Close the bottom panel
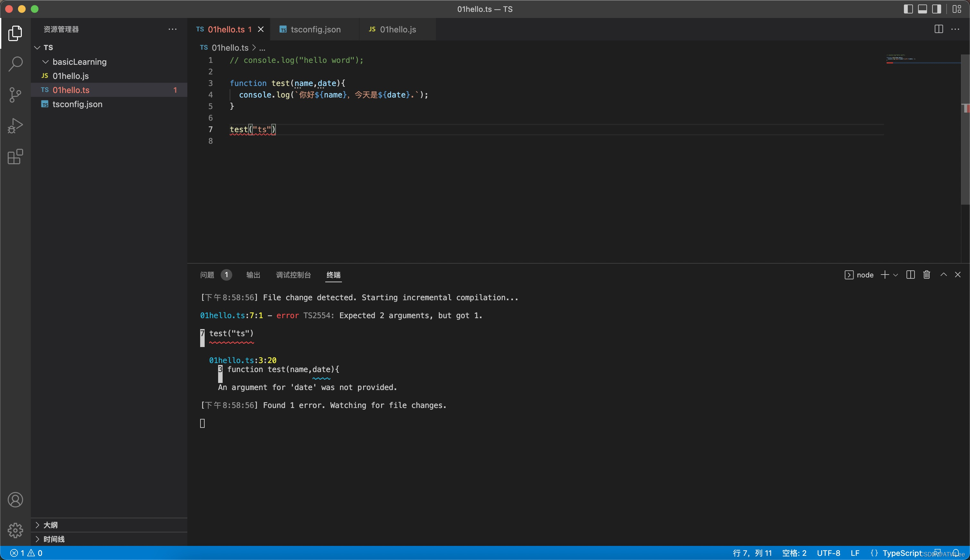 (x=958, y=275)
